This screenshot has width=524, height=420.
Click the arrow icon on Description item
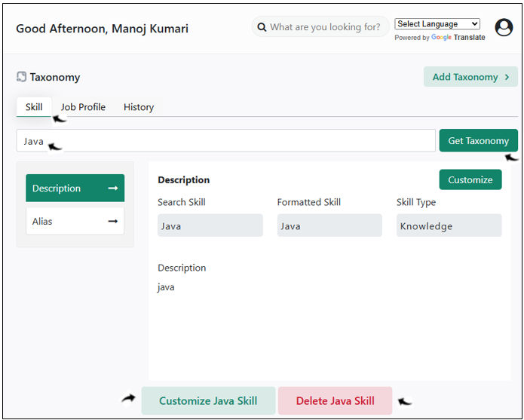pos(113,188)
